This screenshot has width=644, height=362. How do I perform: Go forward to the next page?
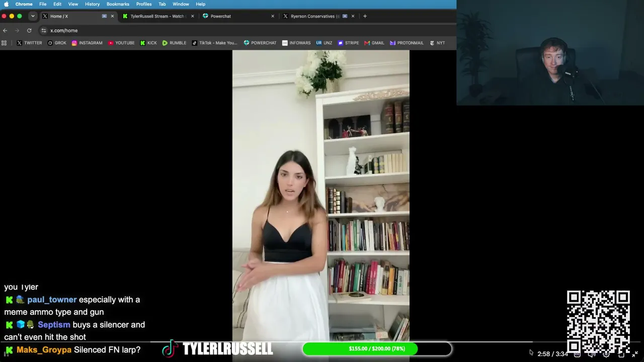(17, 31)
